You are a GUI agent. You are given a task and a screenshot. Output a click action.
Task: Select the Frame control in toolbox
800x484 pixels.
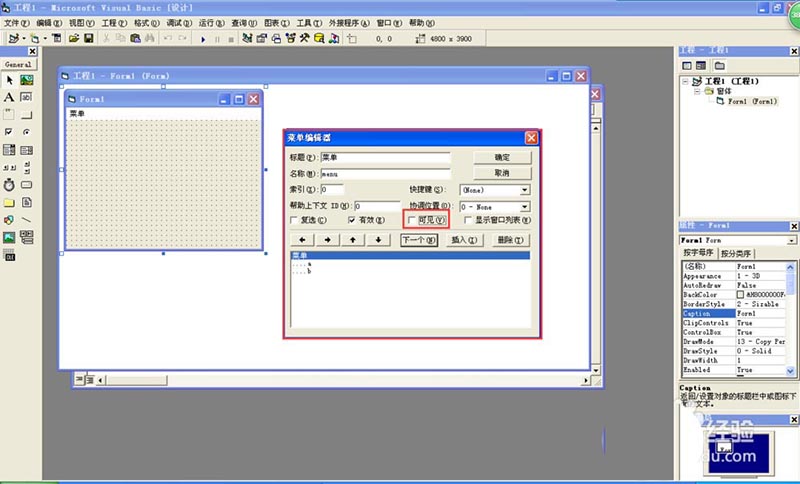point(9,115)
